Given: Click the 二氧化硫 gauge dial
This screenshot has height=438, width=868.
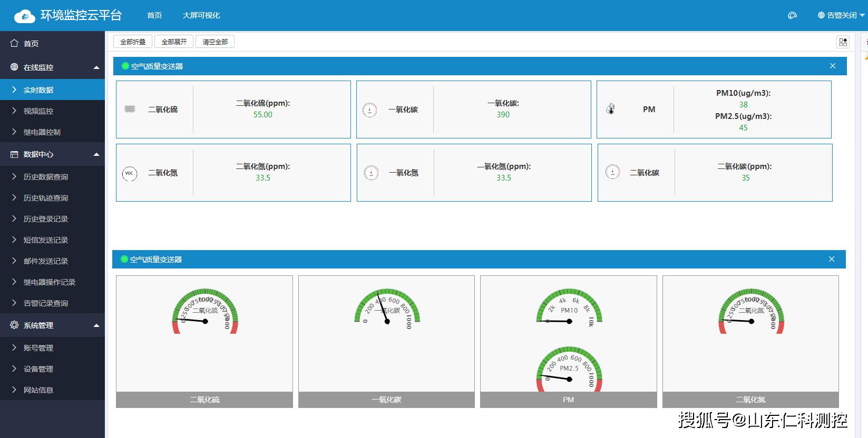Looking at the screenshot, I should click(x=205, y=311).
